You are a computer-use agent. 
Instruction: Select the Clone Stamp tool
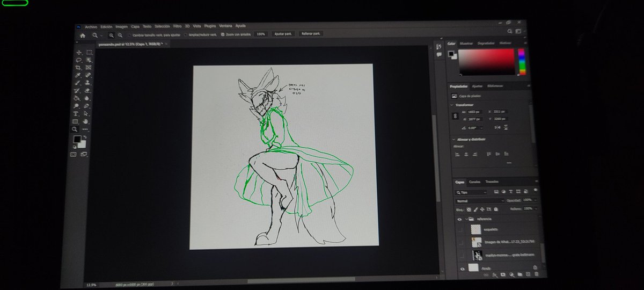(x=88, y=83)
